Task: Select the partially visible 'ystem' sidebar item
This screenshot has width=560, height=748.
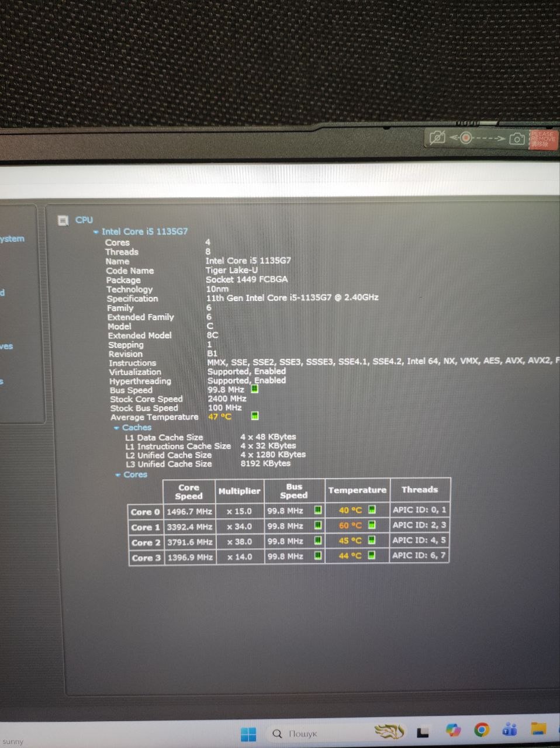Action: (x=12, y=239)
